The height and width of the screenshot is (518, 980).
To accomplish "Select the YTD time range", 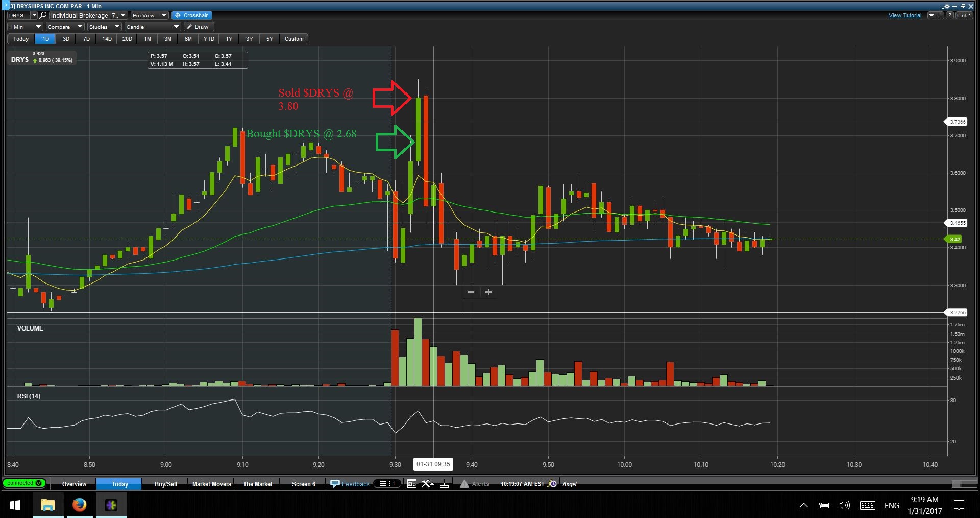I will 209,39.
